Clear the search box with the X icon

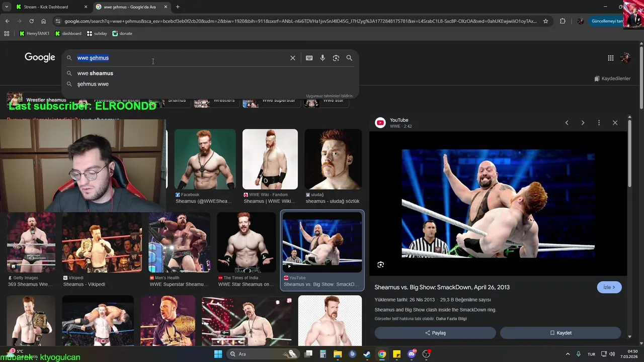pyautogui.click(x=293, y=58)
